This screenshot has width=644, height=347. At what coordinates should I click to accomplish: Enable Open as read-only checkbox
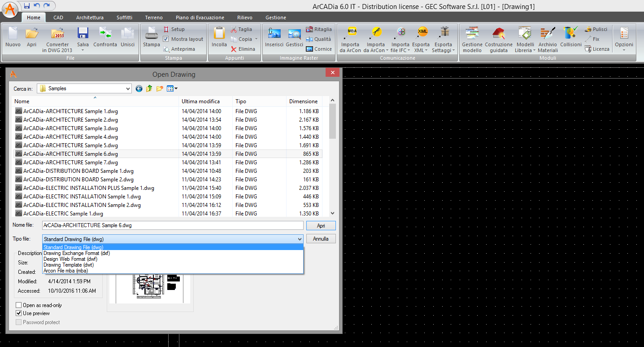19,305
